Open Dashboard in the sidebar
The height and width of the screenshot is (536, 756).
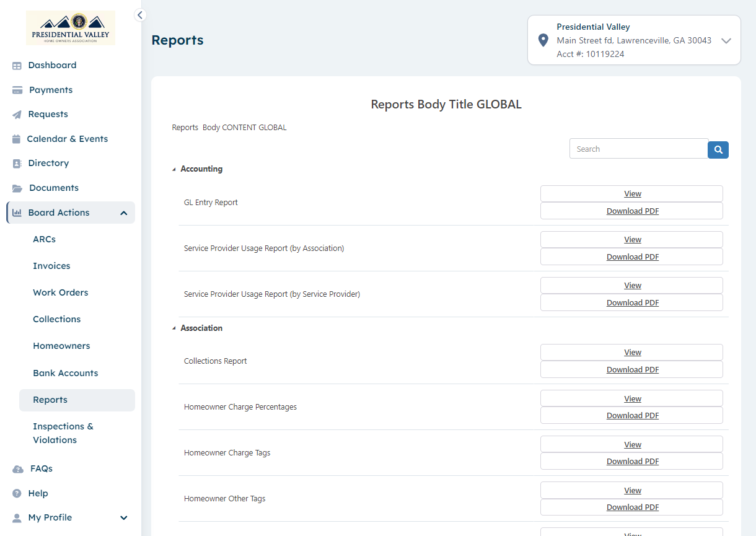(x=52, y=65)
